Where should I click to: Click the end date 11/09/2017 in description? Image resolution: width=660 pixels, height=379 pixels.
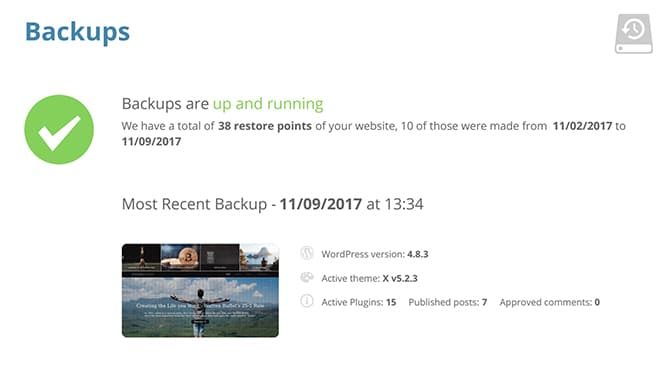(x=152, y=141)
